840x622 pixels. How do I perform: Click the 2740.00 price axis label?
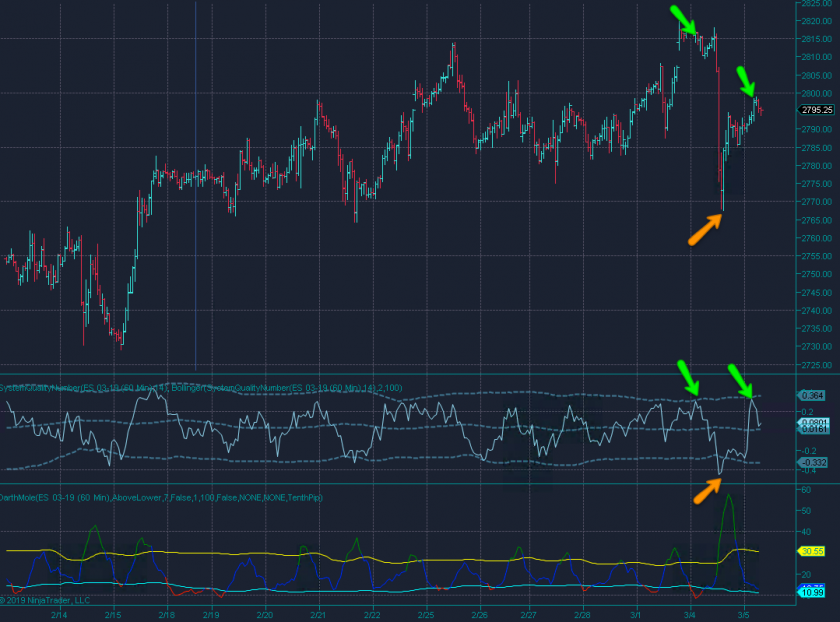[x=817, y=310]
